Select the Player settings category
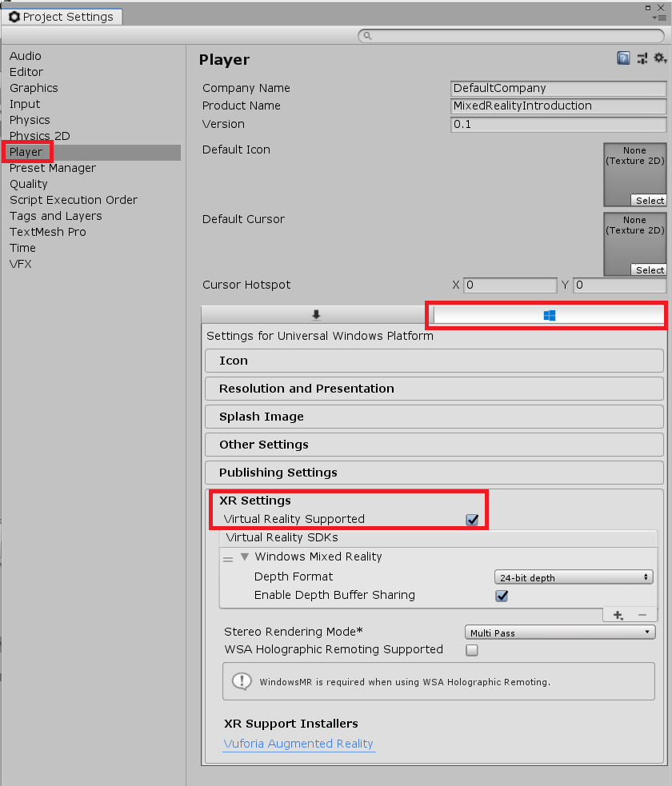Image resolution: width=672 pixels, height=786 pixels. tap(90, 153)
